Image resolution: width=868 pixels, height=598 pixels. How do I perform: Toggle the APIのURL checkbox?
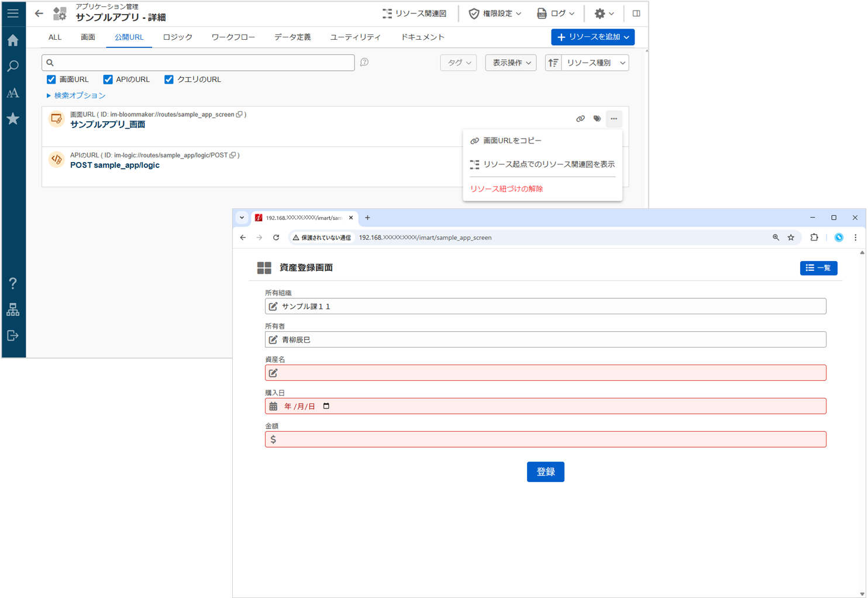(108, 80)
